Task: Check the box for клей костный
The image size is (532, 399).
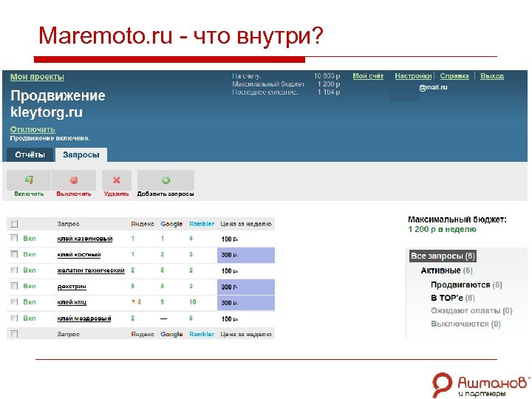Action: (14, 254)
